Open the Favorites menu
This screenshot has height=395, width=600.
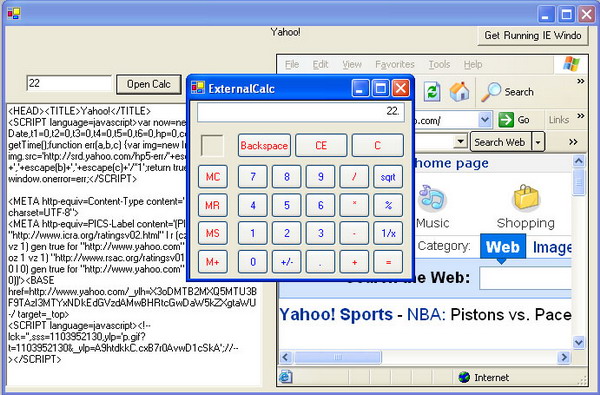(395, 64)
